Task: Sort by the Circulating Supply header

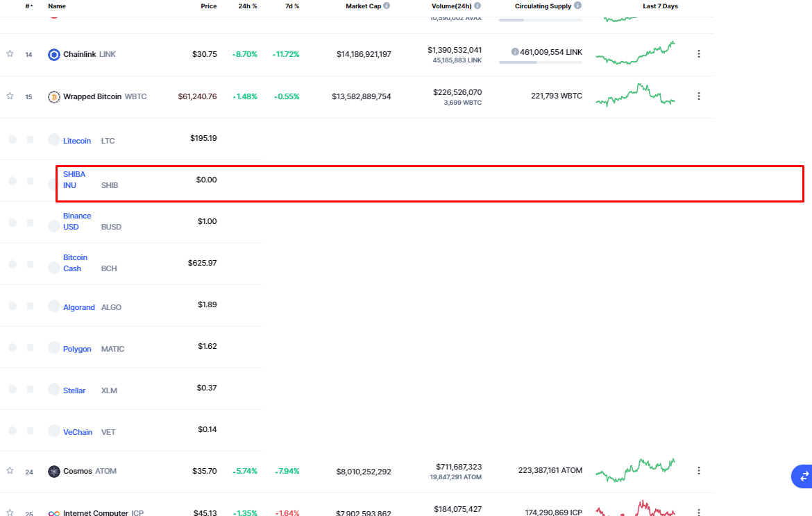Action: pyautogui.click(x=543, y=6)
